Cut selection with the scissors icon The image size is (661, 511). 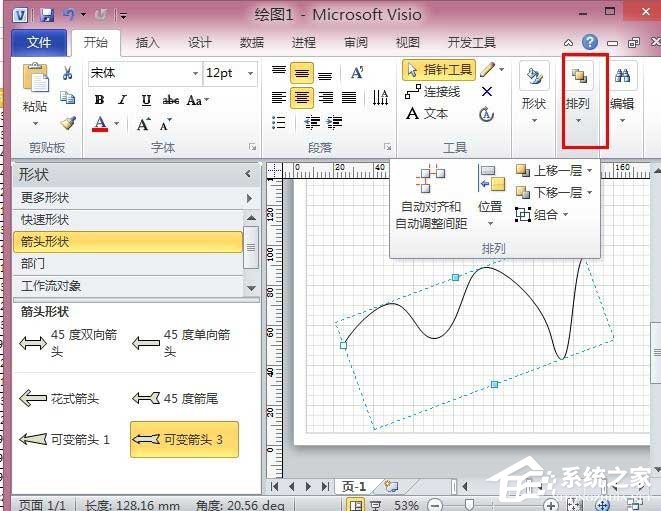tap(67, 73)
